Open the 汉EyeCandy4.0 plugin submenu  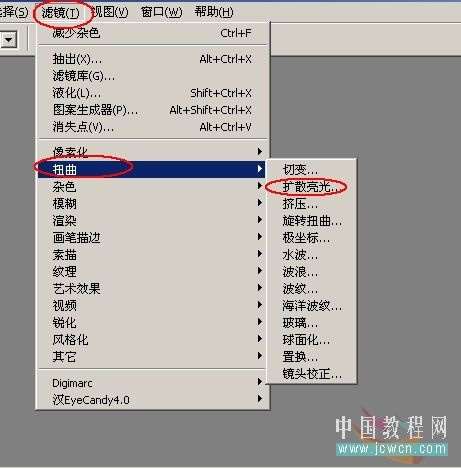[152, 400]
